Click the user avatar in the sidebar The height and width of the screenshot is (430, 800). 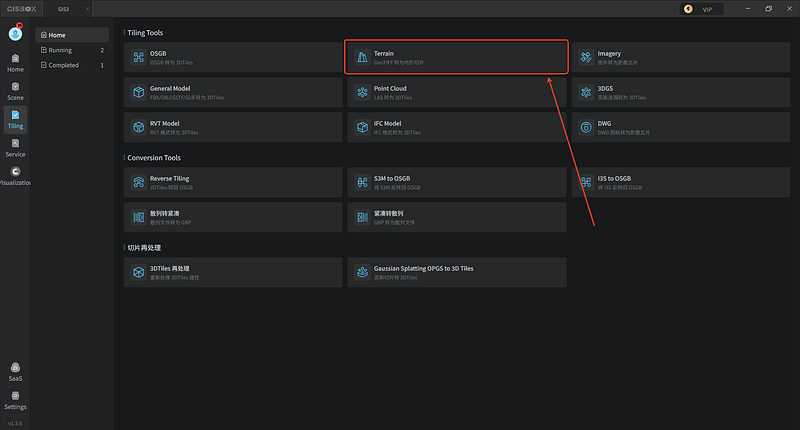pos(15,33)
